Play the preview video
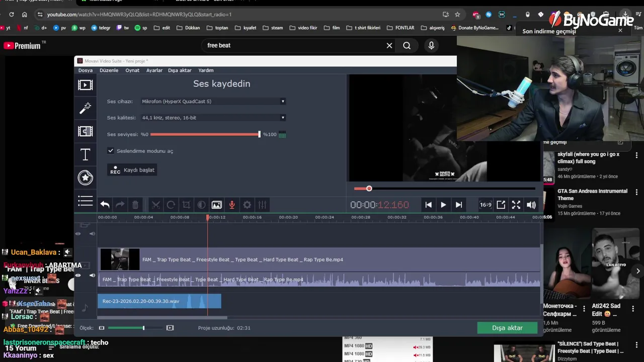The height and width of the screenshot is (362, 644). point(443,205)
